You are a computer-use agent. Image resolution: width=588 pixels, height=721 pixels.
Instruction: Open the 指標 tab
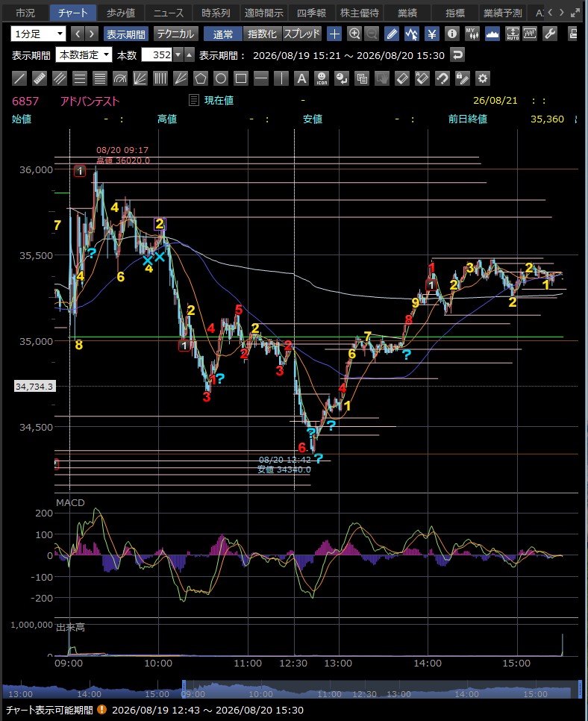click(x=455, y=13)
